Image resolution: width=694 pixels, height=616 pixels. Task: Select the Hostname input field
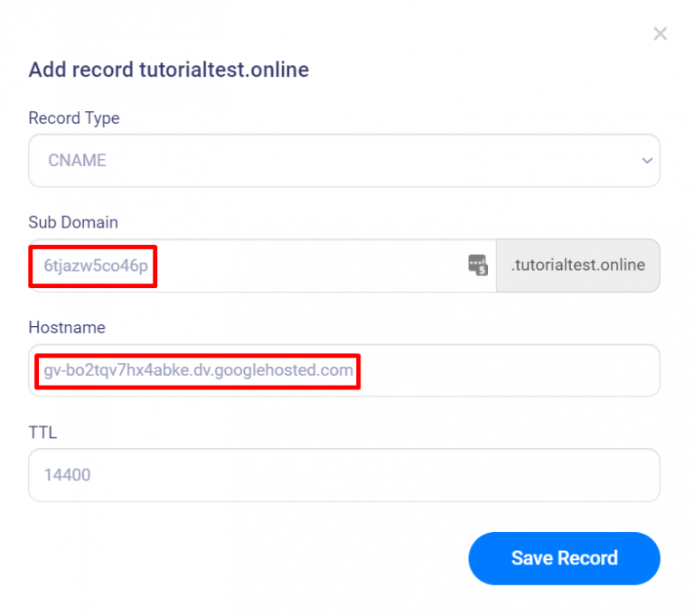coord(344,370)
